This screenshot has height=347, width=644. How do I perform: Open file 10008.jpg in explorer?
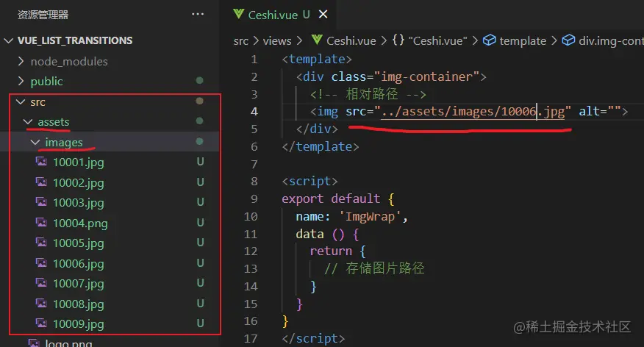(79, 304)
